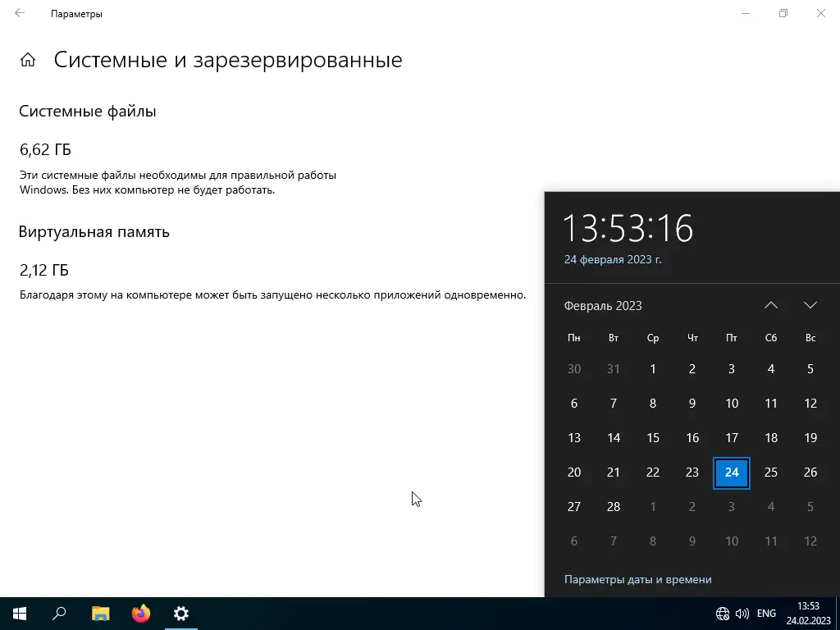
Task: Click the Вс weekday header
Action: pyautogui.click(x=810, y=338)
